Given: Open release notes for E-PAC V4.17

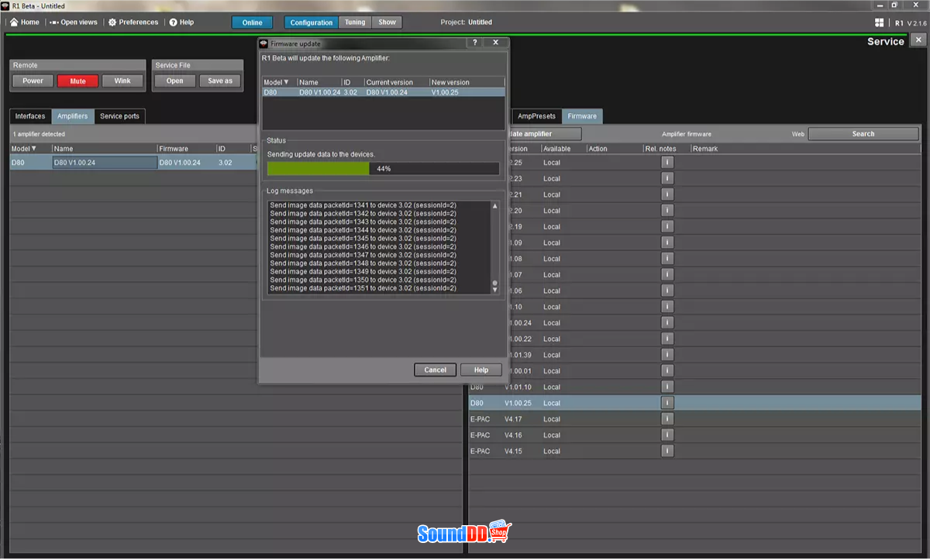Looking at the screenshot, I should 667,419.
